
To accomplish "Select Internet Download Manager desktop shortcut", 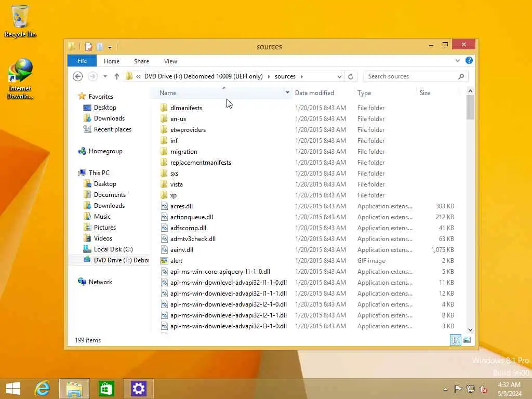I will pyautogui.click(x=20, y=79).
